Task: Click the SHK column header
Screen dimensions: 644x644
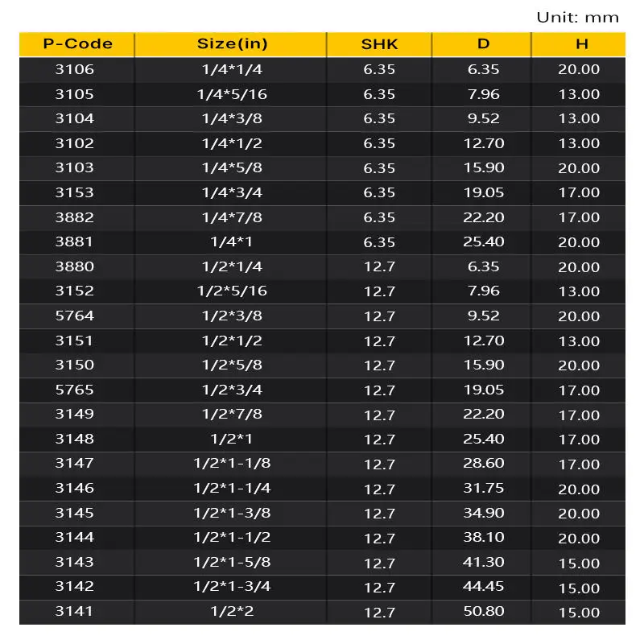Action: [x=379, y=44]
